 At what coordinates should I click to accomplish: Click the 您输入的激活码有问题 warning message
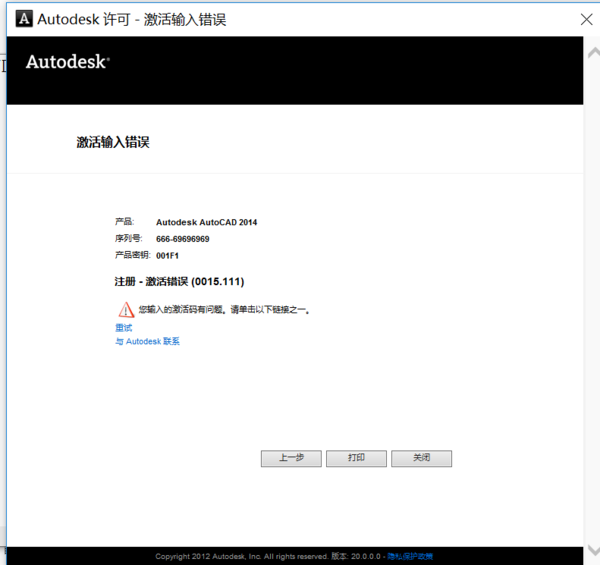[224, 309]
